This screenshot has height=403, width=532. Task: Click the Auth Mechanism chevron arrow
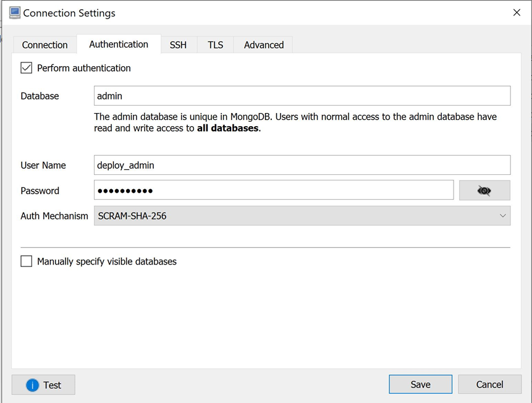tap(502, 216)
